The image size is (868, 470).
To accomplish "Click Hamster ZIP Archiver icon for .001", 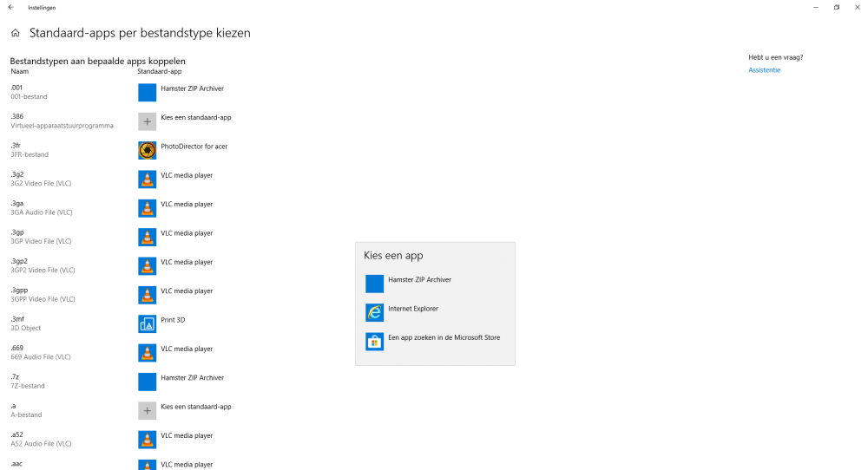I will pos(148,92).
